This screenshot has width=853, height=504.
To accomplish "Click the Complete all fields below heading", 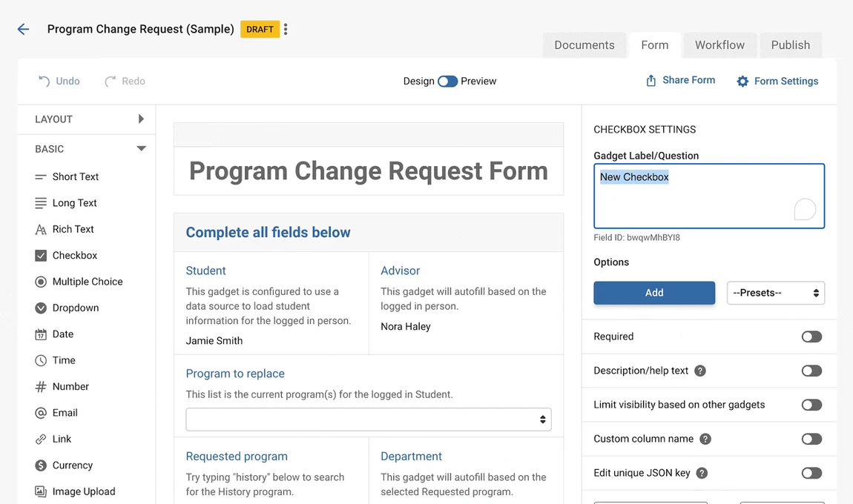I will (x=269, y=232).
